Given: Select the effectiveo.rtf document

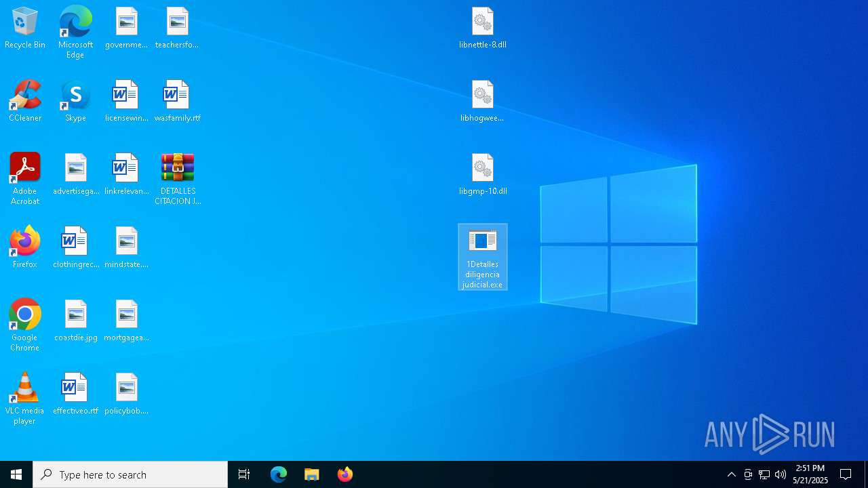Looking at the screenshot, I should click(76, 394).
